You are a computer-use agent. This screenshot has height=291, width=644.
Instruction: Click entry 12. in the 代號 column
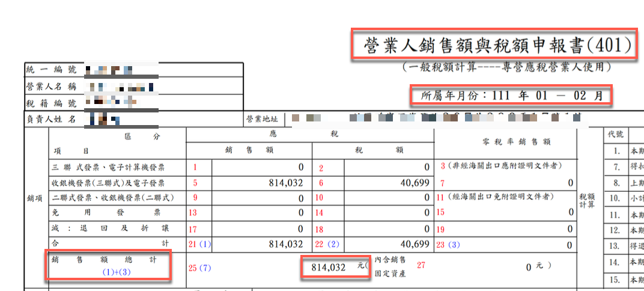[615, 230]
